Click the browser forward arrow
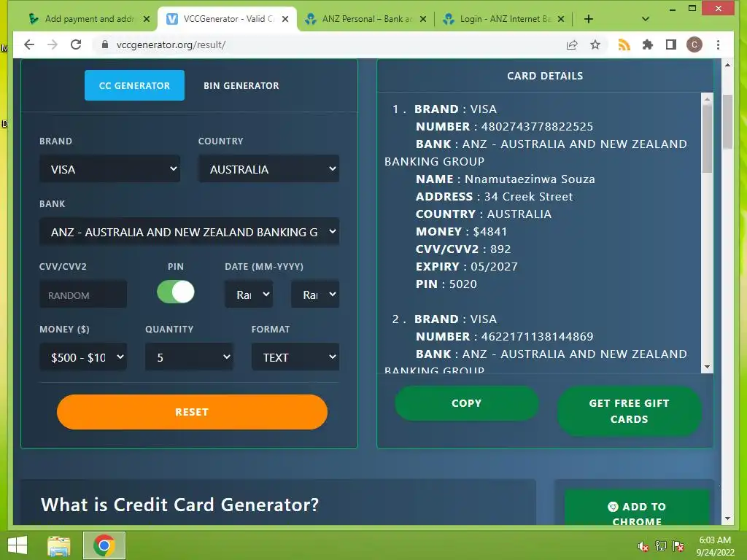Screen dimensions: 747x560 point(53,44)
